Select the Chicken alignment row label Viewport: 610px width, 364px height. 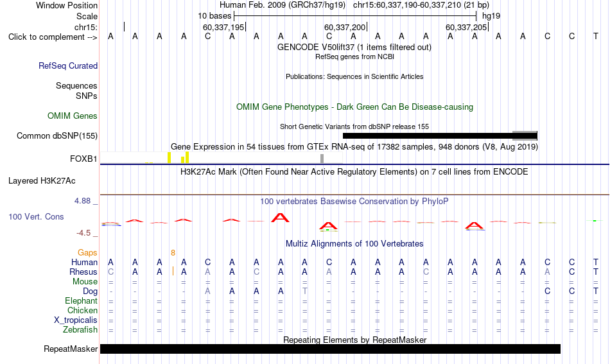point(82,310)
